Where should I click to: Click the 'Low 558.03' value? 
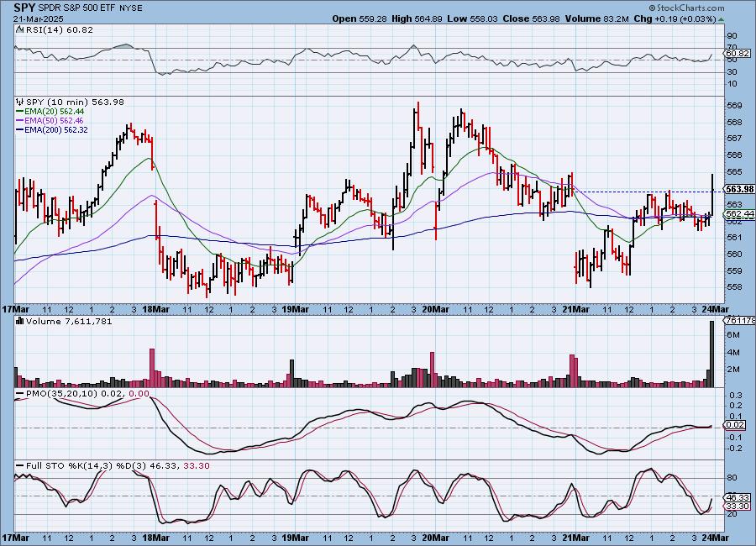coord(472,18)
